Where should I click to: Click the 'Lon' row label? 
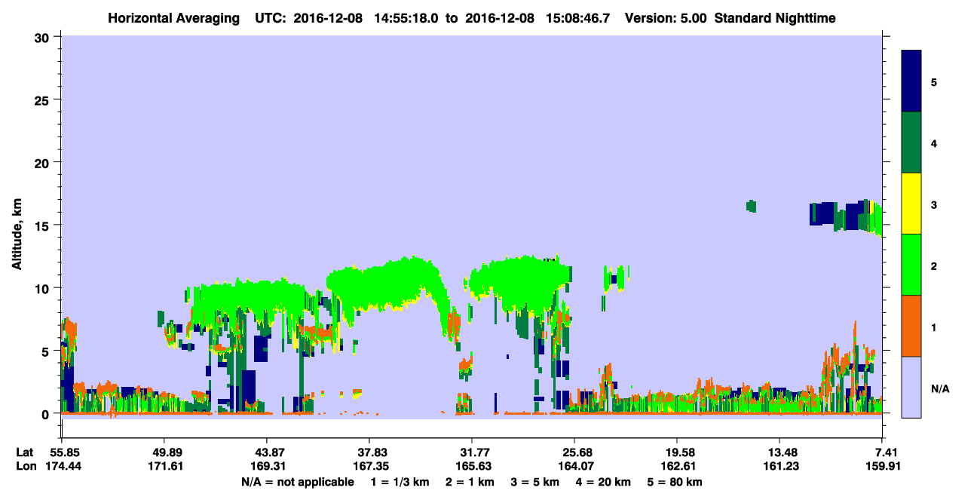pos(25,466)
